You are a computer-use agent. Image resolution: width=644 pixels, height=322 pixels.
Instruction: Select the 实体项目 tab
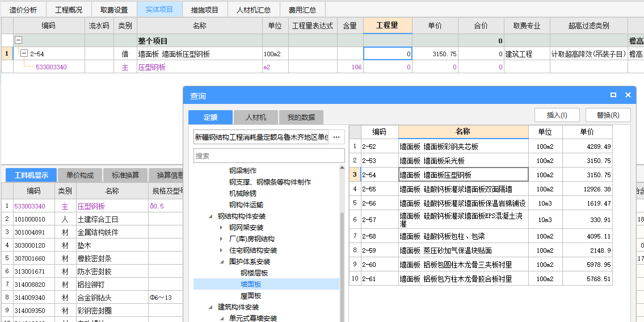pos(159,10)
